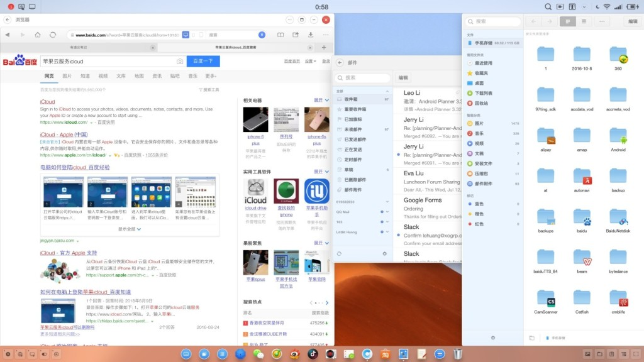Screen dimensions: 644x362
Task: Click the Mail window search field
Action: click(x=363, y=77)
